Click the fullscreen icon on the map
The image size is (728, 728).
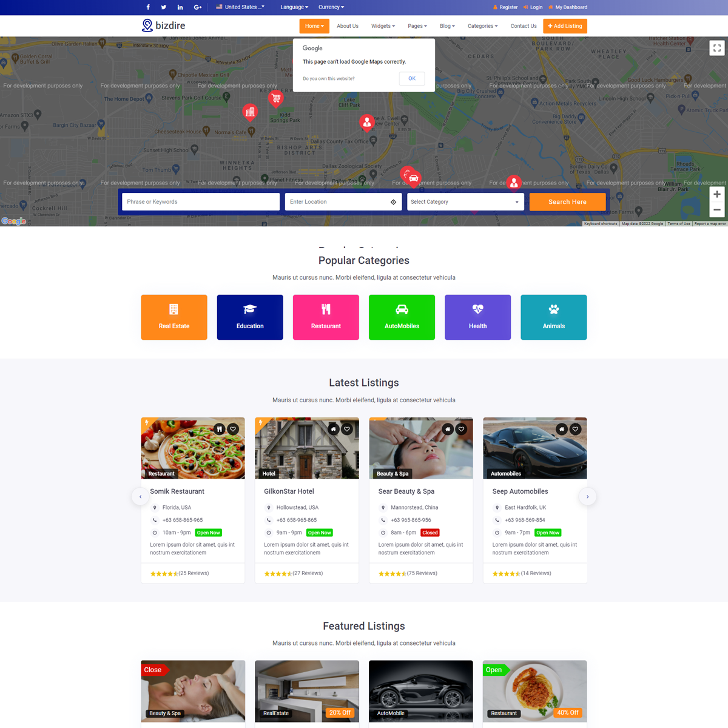[x=716, y=47]
